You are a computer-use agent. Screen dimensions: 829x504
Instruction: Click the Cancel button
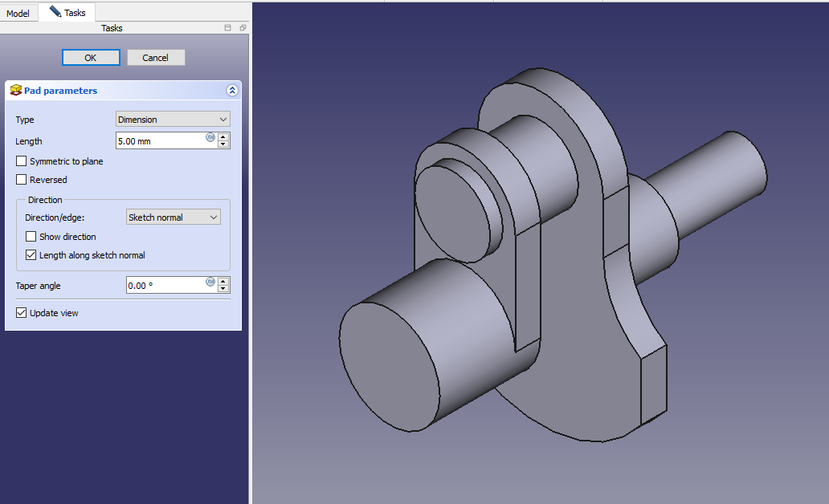click(x=156, y=58)
